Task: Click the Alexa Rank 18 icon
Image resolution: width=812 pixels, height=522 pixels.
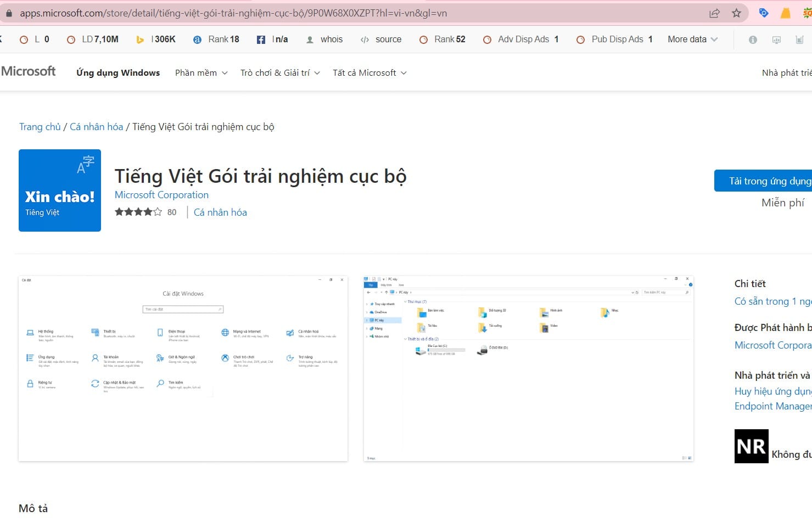Action: pos(197,40)
